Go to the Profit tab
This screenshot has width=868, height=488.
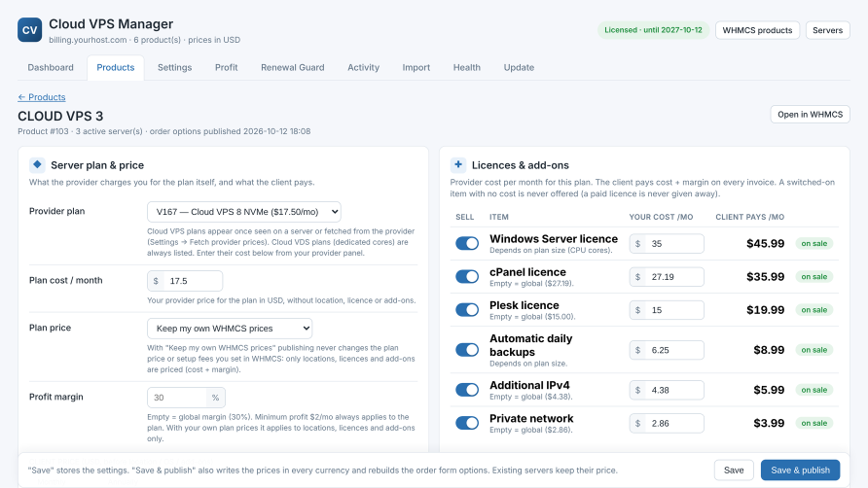point(226,67)
